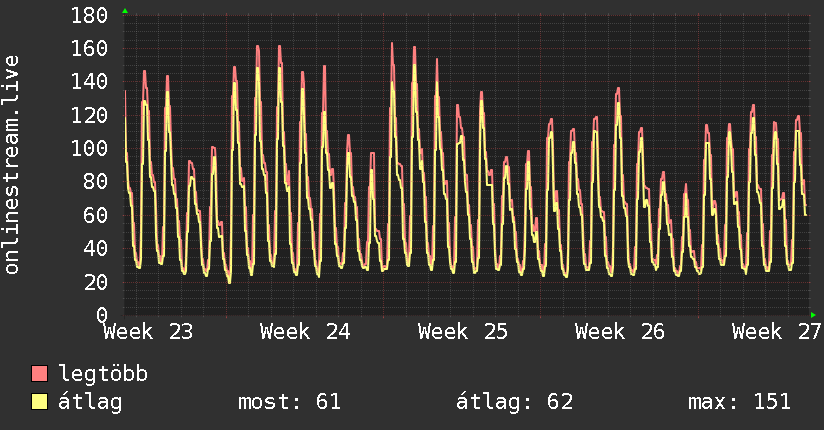Click the 20 y-axis value

click(x=96, y=282)
